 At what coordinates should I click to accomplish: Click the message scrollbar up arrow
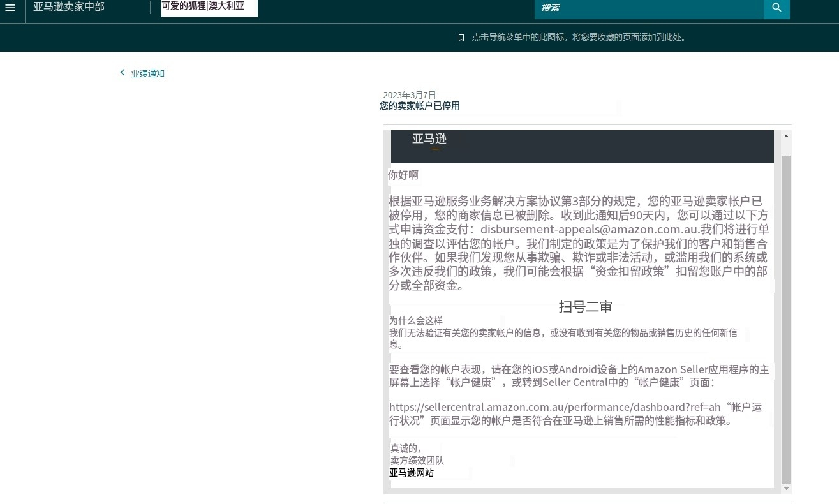pos(786,136)
